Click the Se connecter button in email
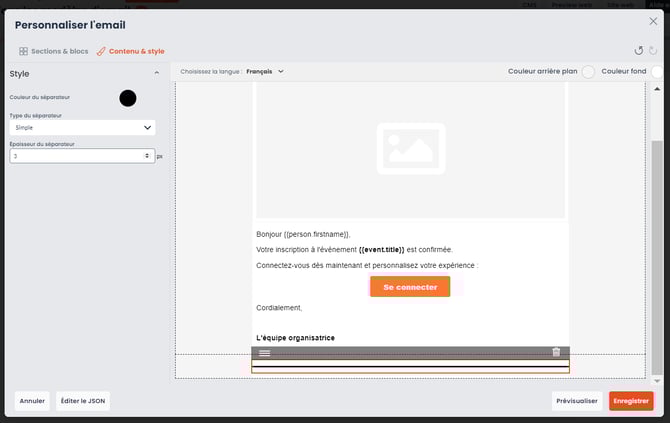This screenshot has width=670, height=423. 410,287
